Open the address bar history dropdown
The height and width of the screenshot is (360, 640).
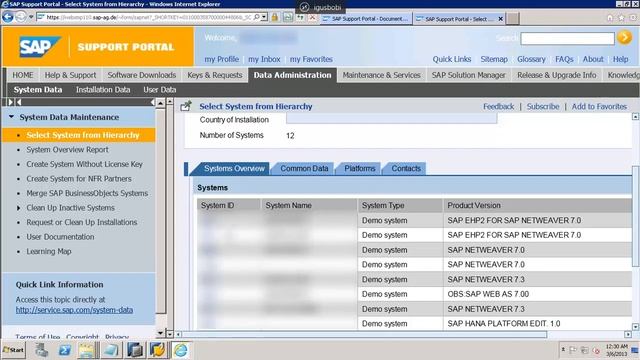[x=264, y=17]
